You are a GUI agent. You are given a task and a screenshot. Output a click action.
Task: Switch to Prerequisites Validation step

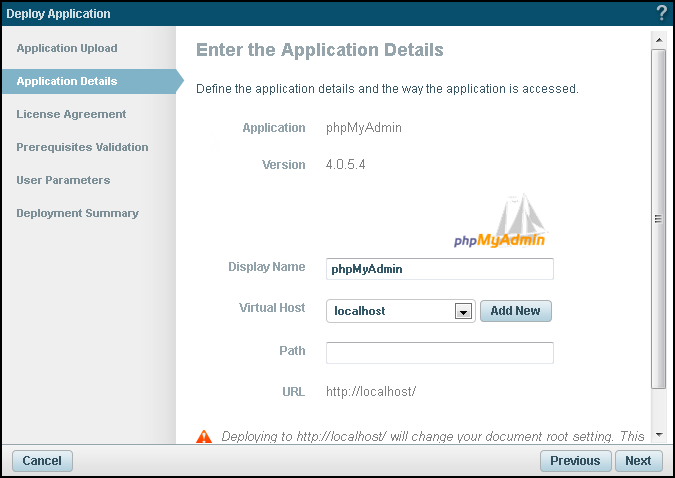point(82,147)
